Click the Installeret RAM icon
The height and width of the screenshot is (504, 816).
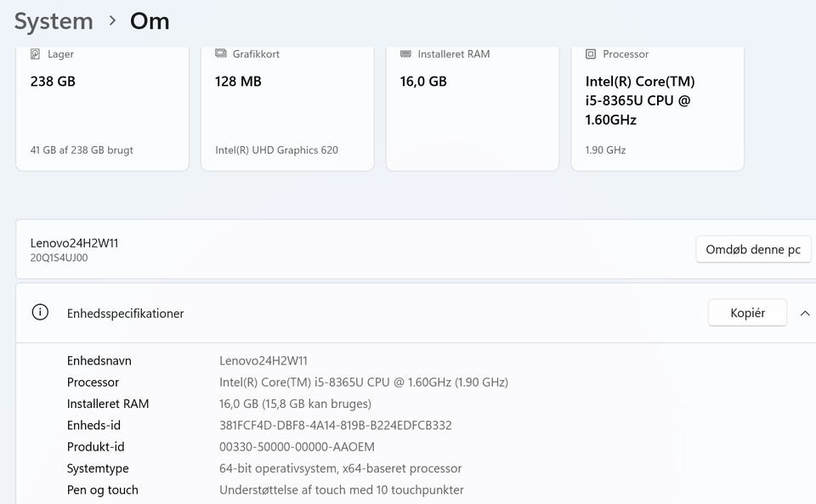point(405,54)
